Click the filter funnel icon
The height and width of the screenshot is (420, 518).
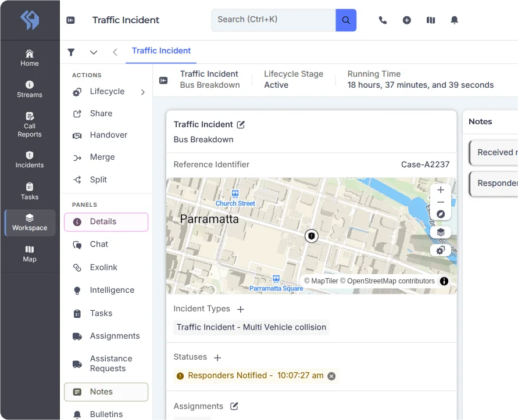coord(71,52)
